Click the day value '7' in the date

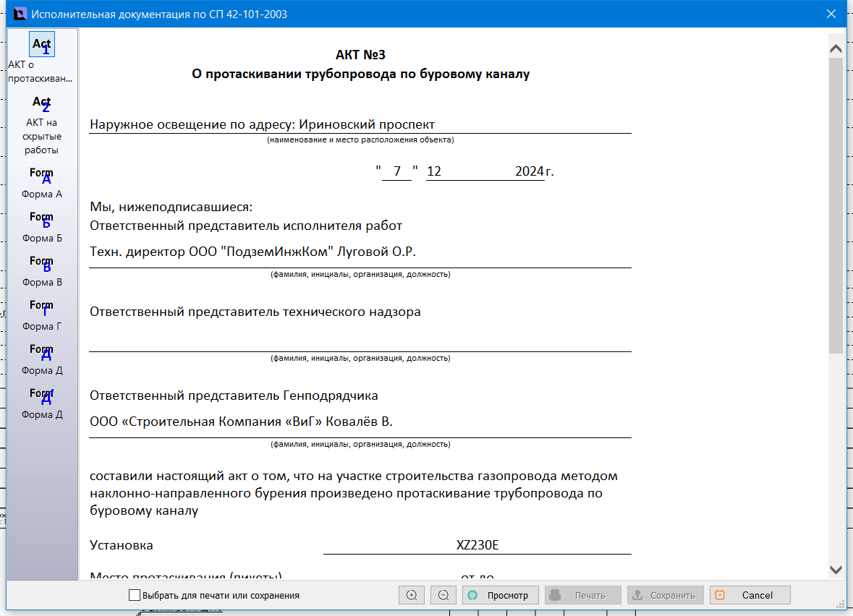tap(397, 171)
